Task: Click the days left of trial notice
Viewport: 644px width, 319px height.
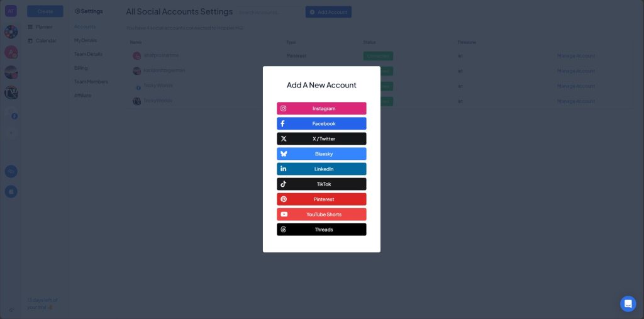Action: click(x=42, y=303)
